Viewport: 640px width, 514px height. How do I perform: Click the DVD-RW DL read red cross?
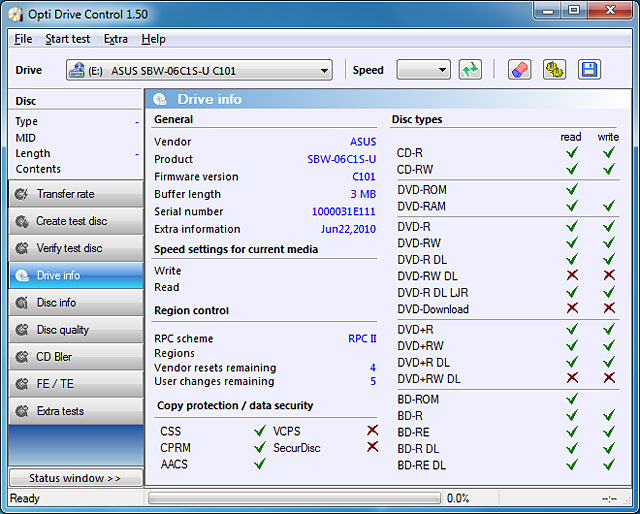point(572,275)
